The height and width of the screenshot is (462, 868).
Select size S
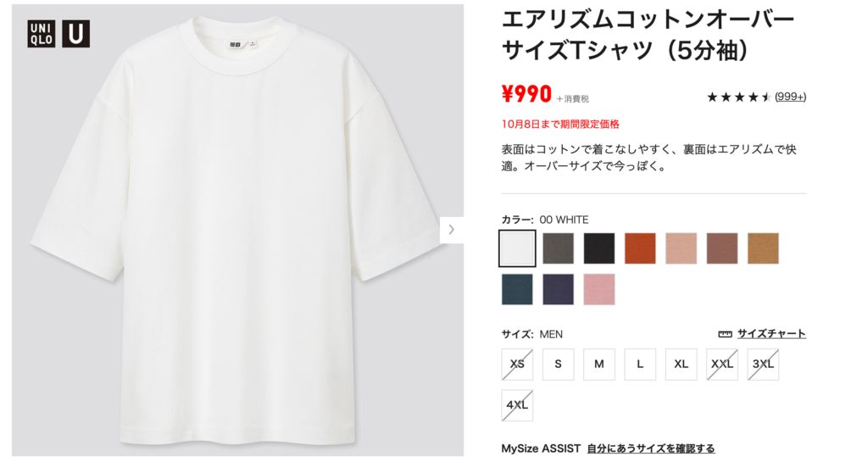pyautogui.click(x=558, y=364)
